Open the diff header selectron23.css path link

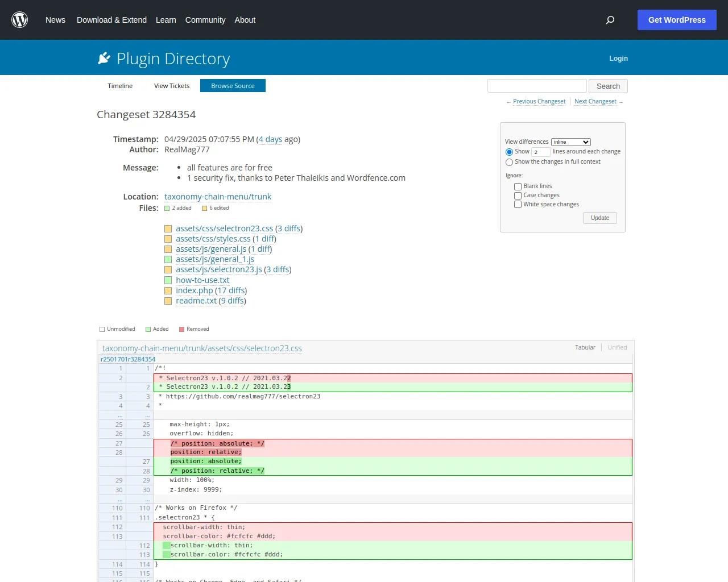point(202,348)
